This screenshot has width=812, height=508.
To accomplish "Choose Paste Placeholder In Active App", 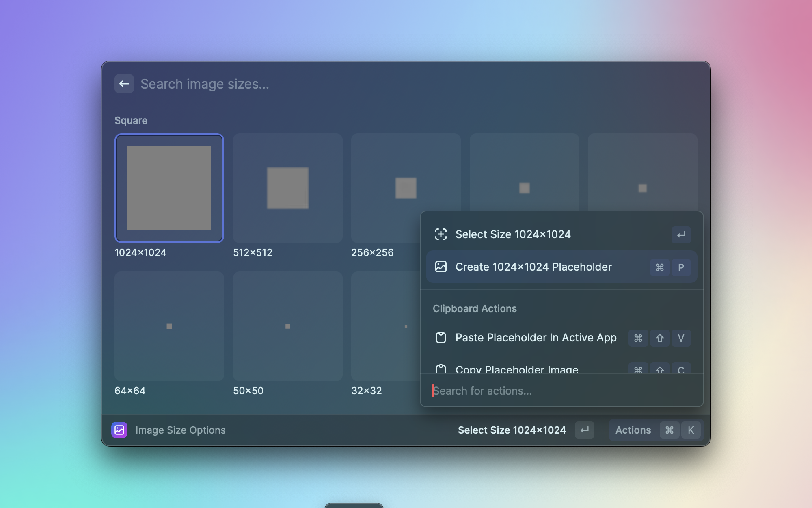I will [x=562, y=338].
